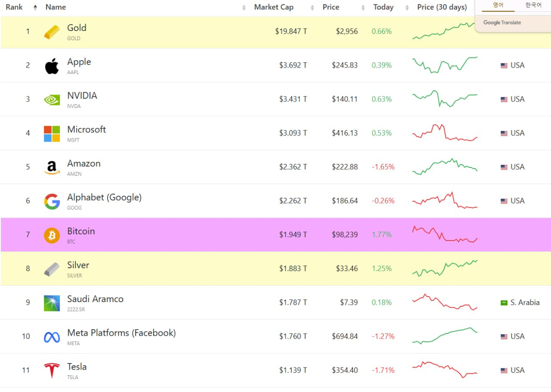Click the NVIDIA logo icon
Image resolution: width=551 pixels, height=392 pixels.
[x=52, y=100]
